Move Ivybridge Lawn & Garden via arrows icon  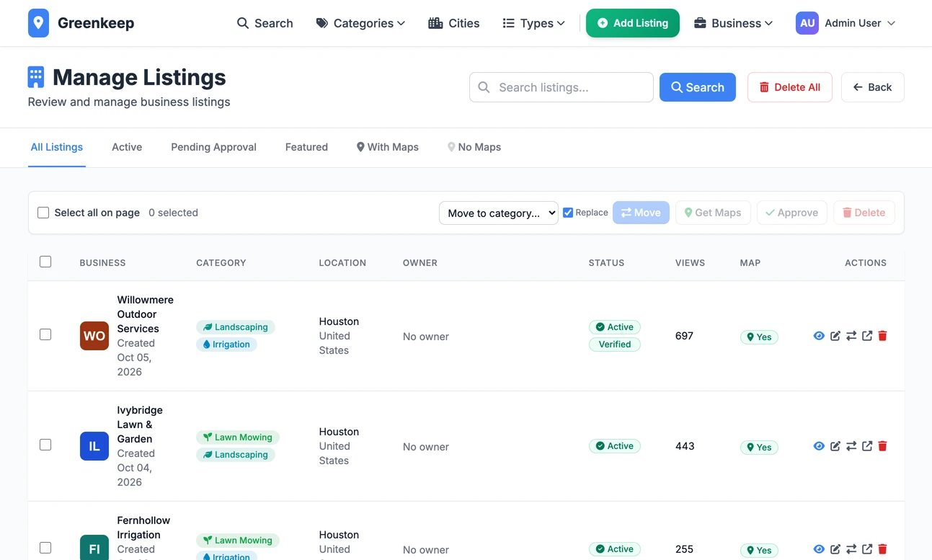tap(851, 446)
